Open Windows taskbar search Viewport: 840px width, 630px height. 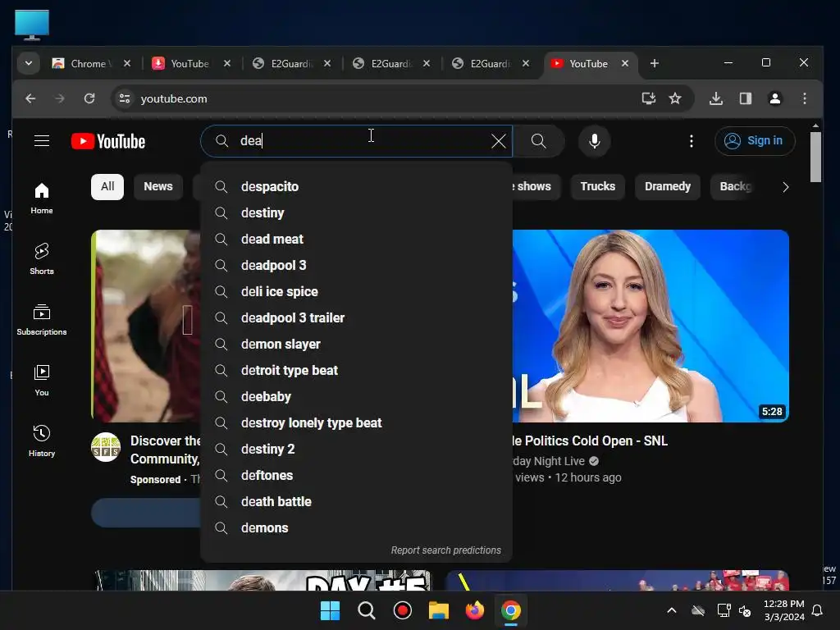tap(367, 610)
